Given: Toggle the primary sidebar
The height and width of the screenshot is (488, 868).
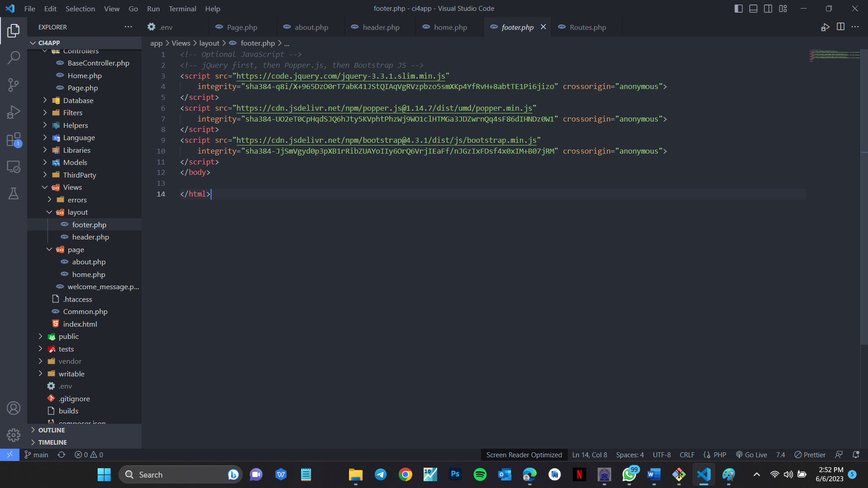Looking at the screenshot, I should click(x=738, y=8).
